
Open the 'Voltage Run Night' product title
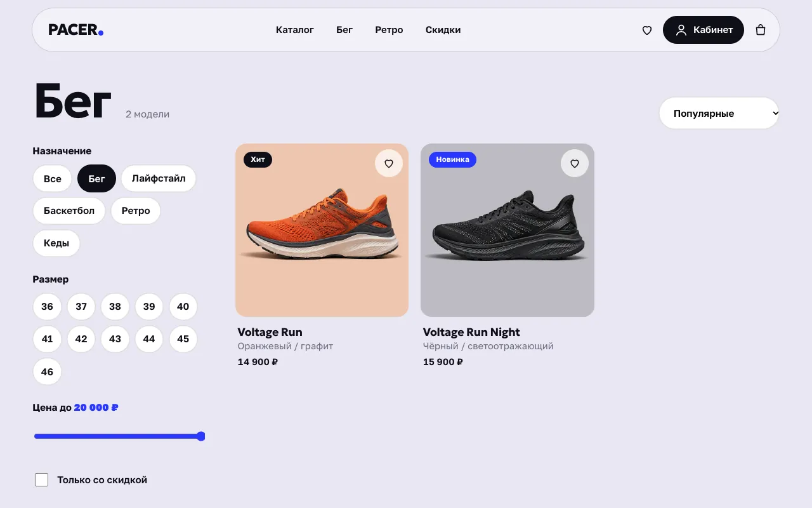pos(471,332)
